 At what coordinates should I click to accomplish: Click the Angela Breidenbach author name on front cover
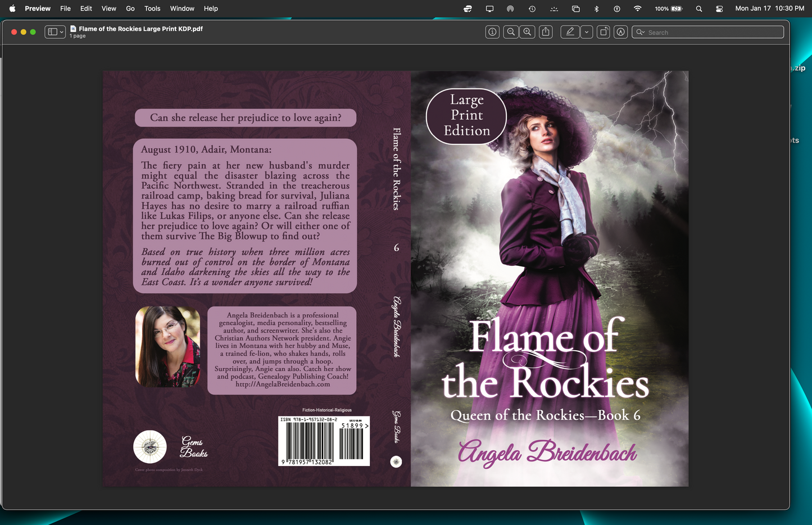click(547, 454)
